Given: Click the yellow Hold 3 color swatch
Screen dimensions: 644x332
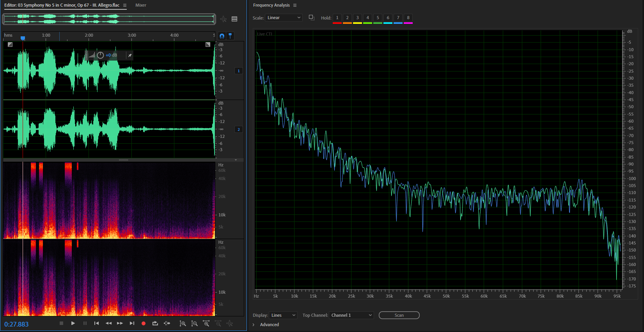Looking at the screenshot, I should (x=358, y=23).
